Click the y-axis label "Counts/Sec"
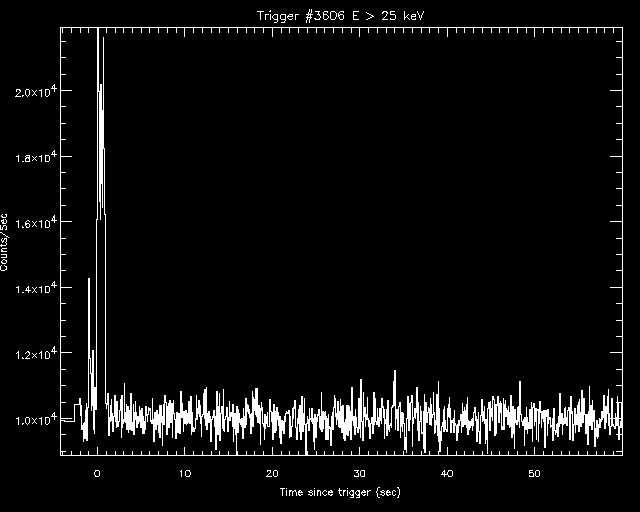The height and width of the screenshot is (512, 640). [4, 243]
